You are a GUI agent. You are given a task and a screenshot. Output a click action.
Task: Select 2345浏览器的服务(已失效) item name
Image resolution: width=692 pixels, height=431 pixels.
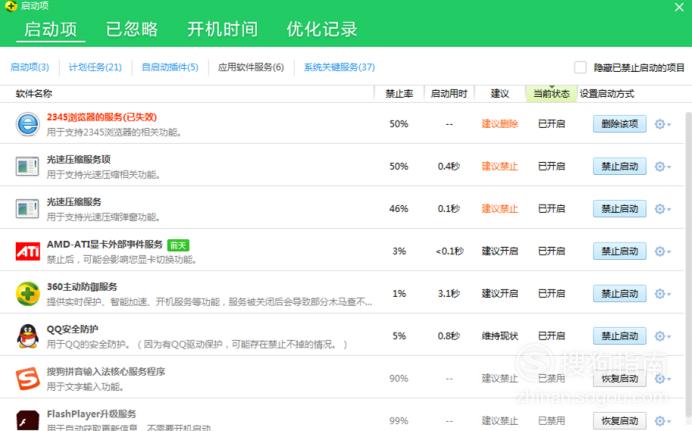102,117
